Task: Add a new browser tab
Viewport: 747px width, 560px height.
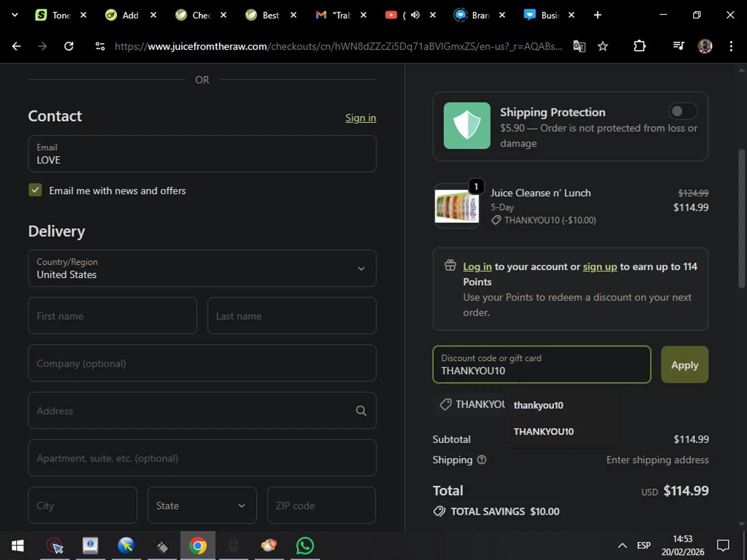Action: click(x=598, y=15)
